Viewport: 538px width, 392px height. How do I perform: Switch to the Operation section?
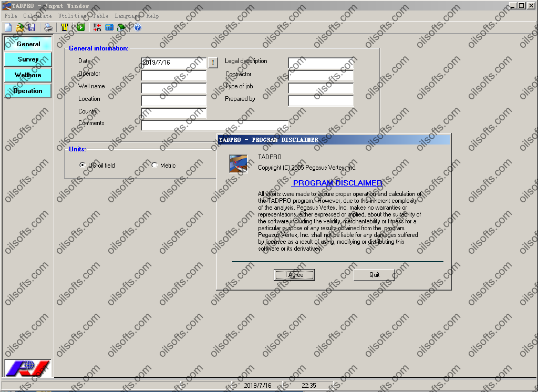(28, 91)
